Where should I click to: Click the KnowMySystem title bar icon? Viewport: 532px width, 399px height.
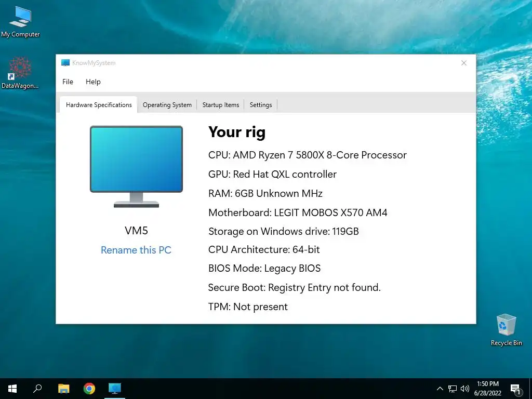(x=65, y=63)
